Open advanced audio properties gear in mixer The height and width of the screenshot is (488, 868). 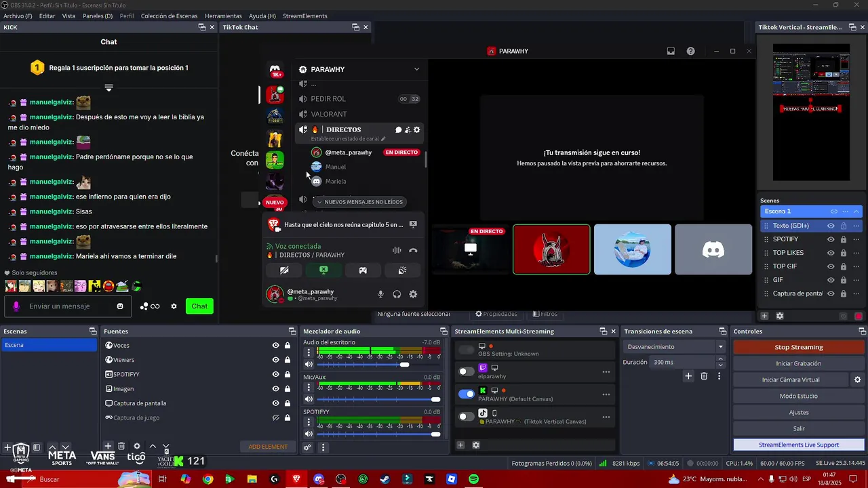click(x=307, y=447)
